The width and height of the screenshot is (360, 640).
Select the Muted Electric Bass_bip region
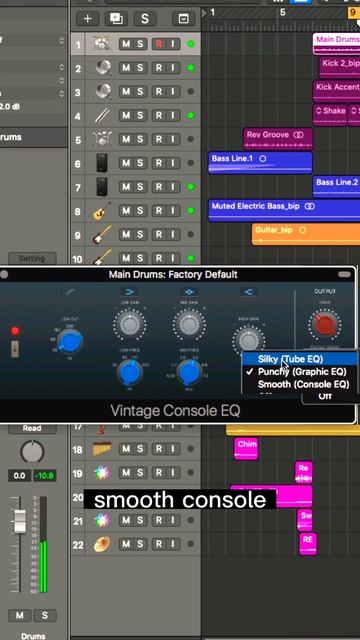(284, 211)
